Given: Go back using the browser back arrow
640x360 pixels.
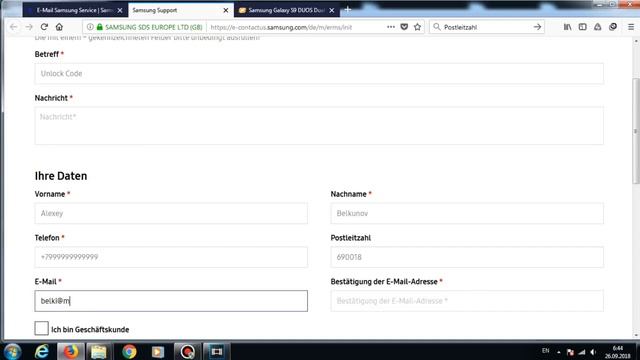Looking at the screenshot, I should [x=13, y=27].
